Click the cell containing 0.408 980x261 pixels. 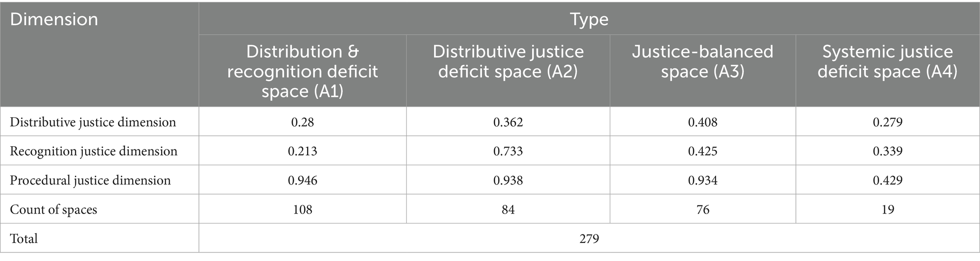702,122
